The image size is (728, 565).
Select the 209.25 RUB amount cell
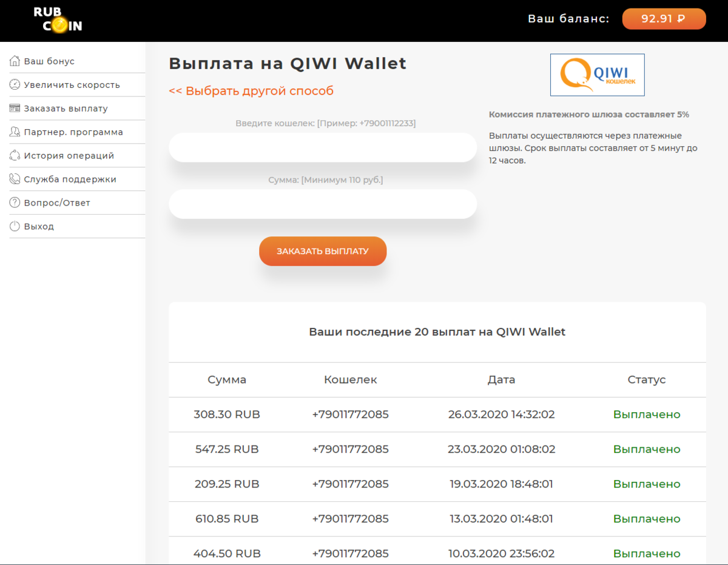227,484
